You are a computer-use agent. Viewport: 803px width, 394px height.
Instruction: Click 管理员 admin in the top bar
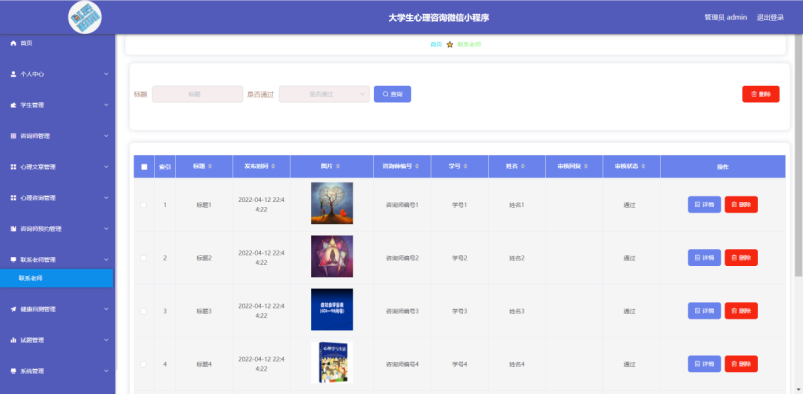click(726, 17)
